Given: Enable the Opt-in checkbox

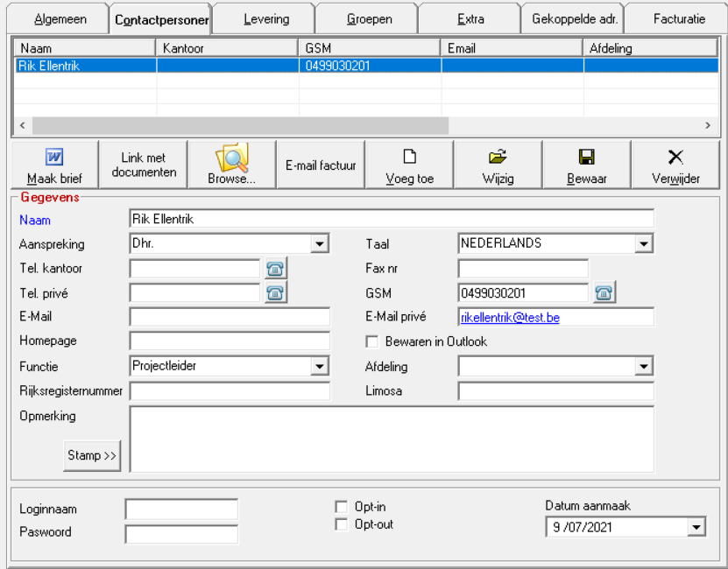Looking at the screenshot, I should (x=342, y=506).
